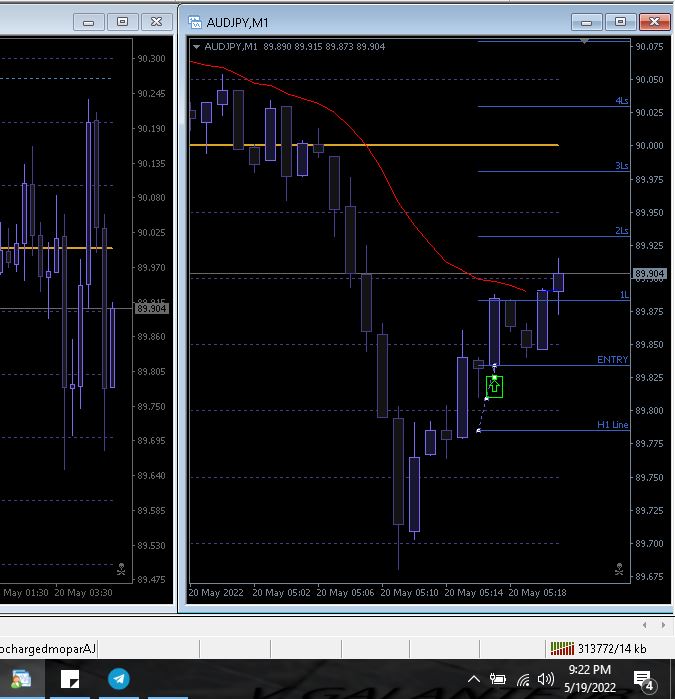The height and width of the screenshot is (699, 675).
Task: Click the 89.700 price axis label
Action: point(649,543)
